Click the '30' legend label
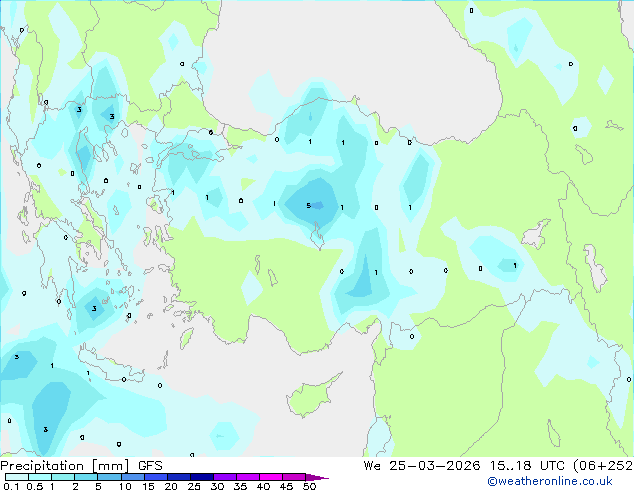The width and height of the screenshot is (634, 490). (217, 486)
